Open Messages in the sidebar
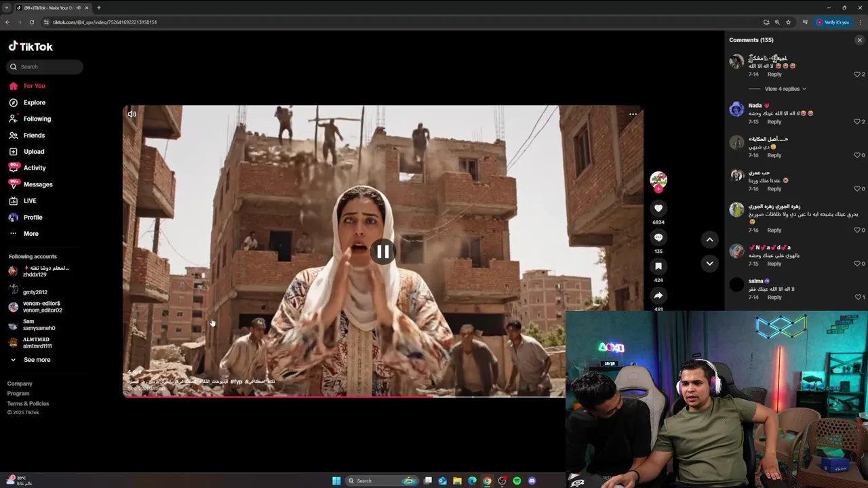Image resolution: width=868 pixels, height=488 pixels. (x=31, y=184)
